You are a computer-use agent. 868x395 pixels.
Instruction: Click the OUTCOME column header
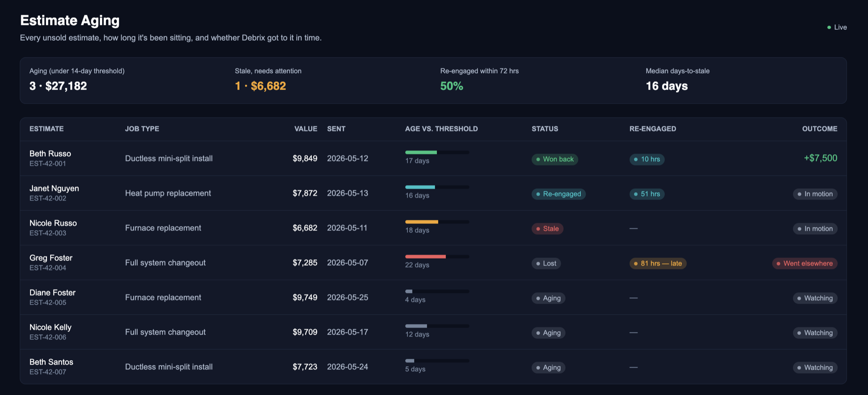pyautogui.click(x=819, y=129)
